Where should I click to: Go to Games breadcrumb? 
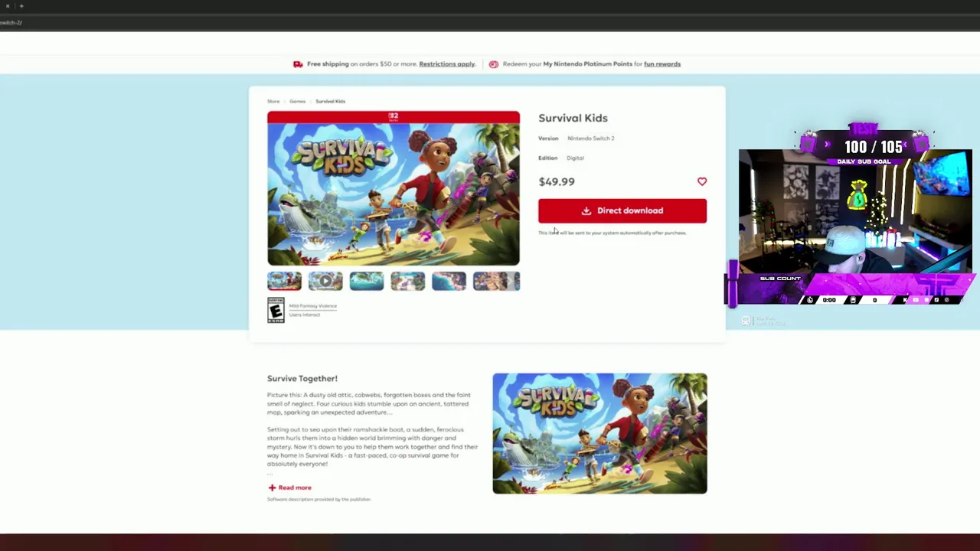coord(297,101)
